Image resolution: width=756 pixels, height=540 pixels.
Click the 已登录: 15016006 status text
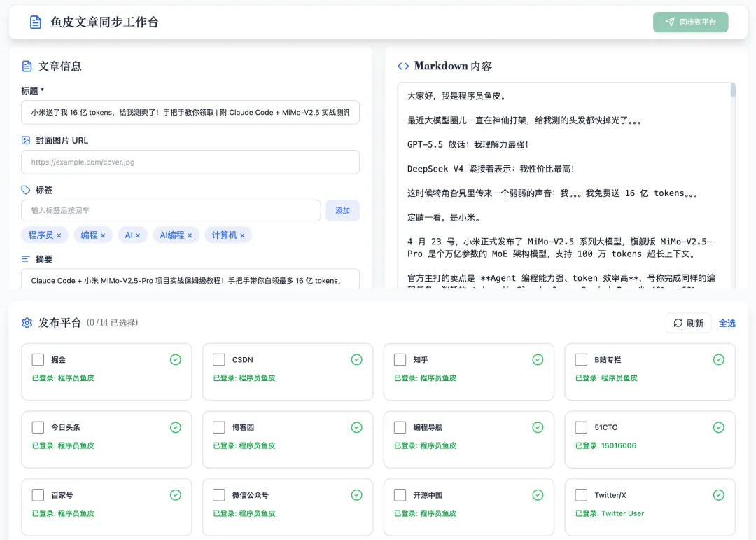[605, 445]
